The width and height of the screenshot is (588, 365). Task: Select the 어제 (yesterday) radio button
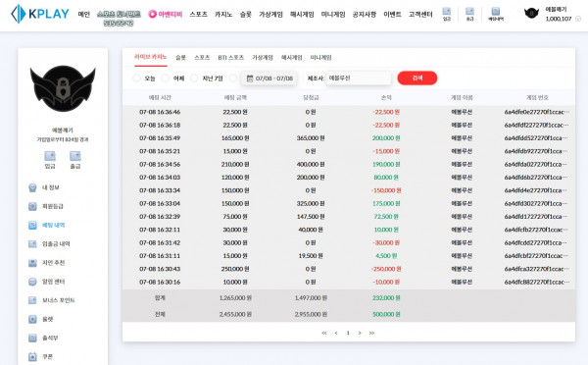pyautogui.click(x=165, y=78)
